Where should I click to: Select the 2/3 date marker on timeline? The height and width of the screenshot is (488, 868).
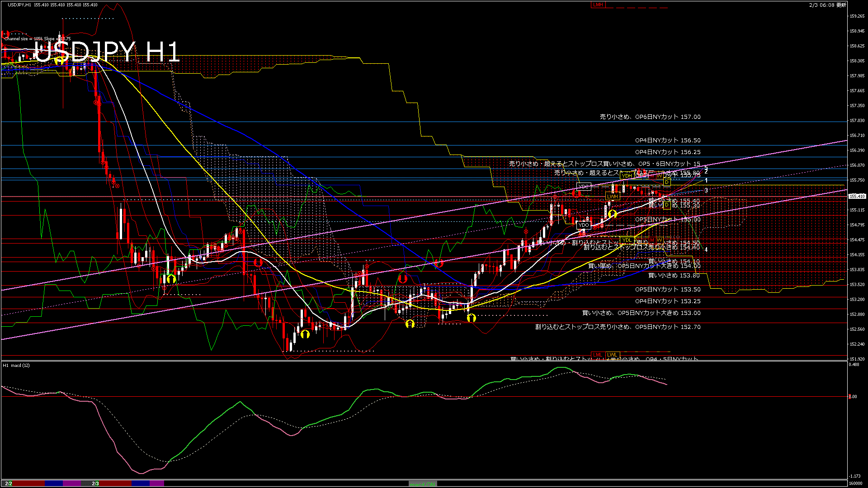[x=95, y=483]
